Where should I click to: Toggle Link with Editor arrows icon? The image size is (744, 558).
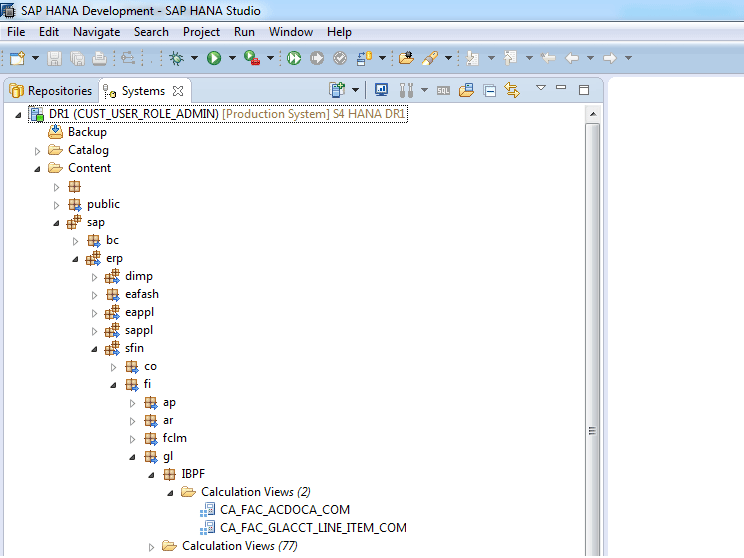(512, 90)
